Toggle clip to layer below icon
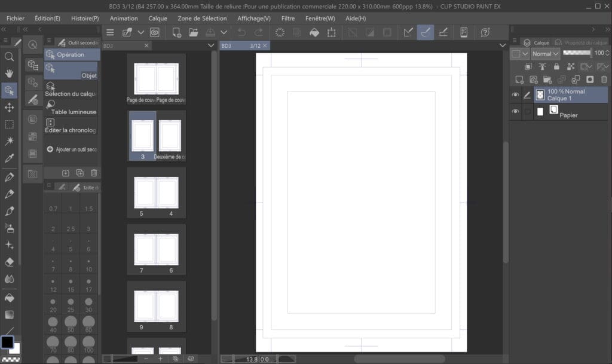The image size is (612, 364). pos(528,67)
